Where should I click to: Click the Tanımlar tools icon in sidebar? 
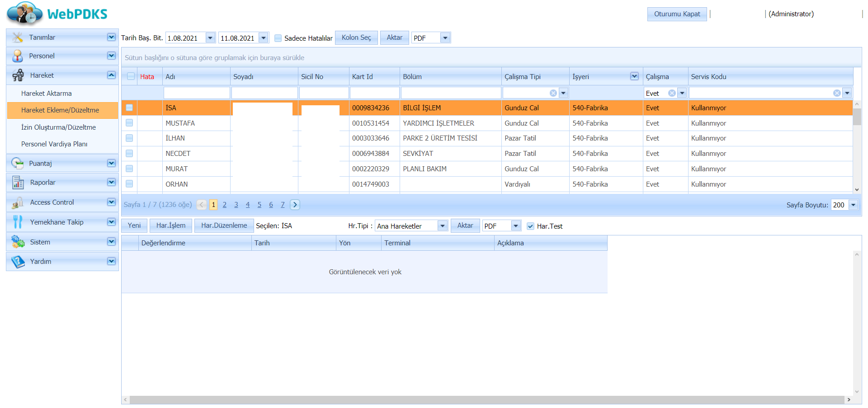click(x=18, y=38)
